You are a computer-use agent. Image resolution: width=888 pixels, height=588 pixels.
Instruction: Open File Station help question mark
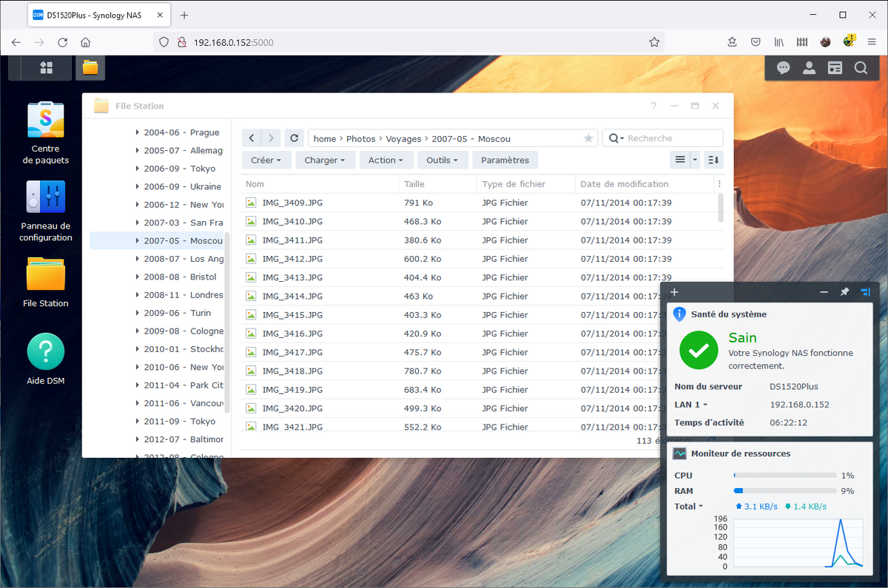pyautogui.click(x=653, y=106)
